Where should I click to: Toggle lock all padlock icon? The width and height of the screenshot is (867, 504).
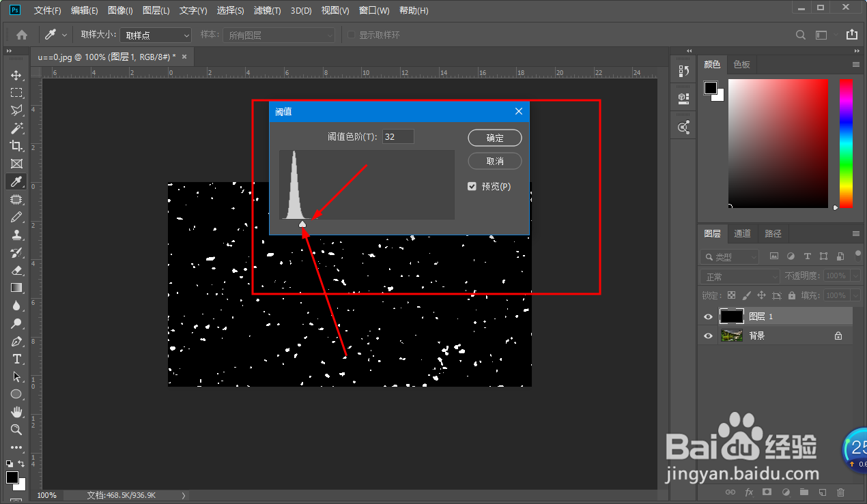point(792,295)
